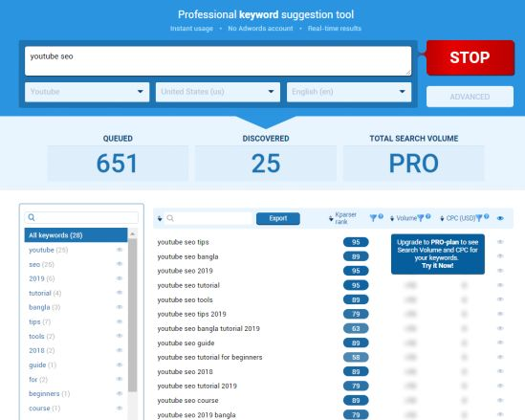Click the help icon next to CPC (USD)
This screenshot has height=420, width=525.
point(487,216)
